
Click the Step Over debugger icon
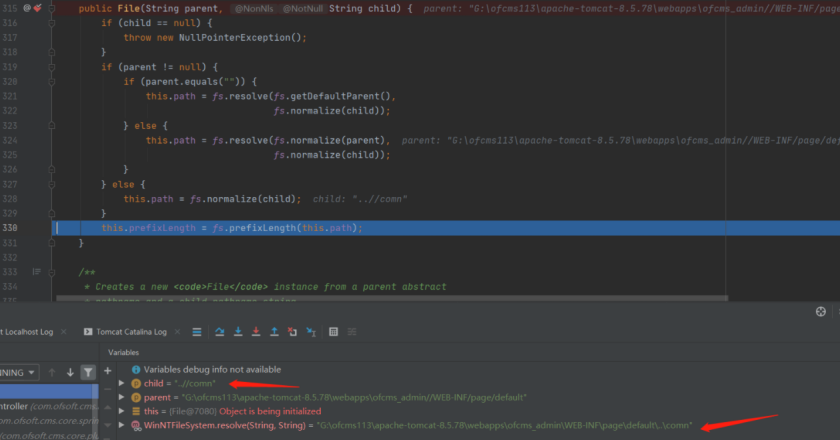[220, 332]
